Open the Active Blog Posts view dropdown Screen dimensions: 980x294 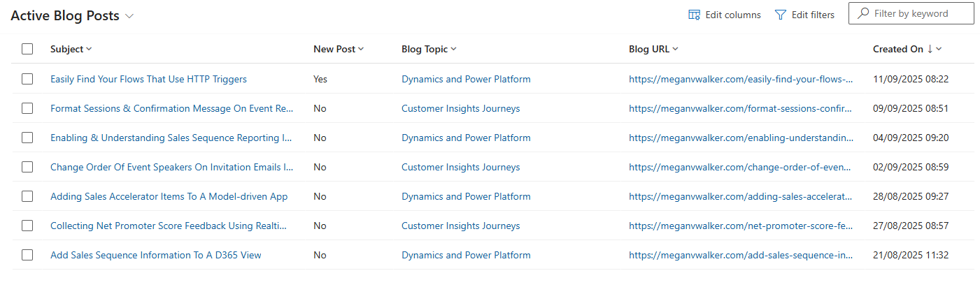pos(129,17)
